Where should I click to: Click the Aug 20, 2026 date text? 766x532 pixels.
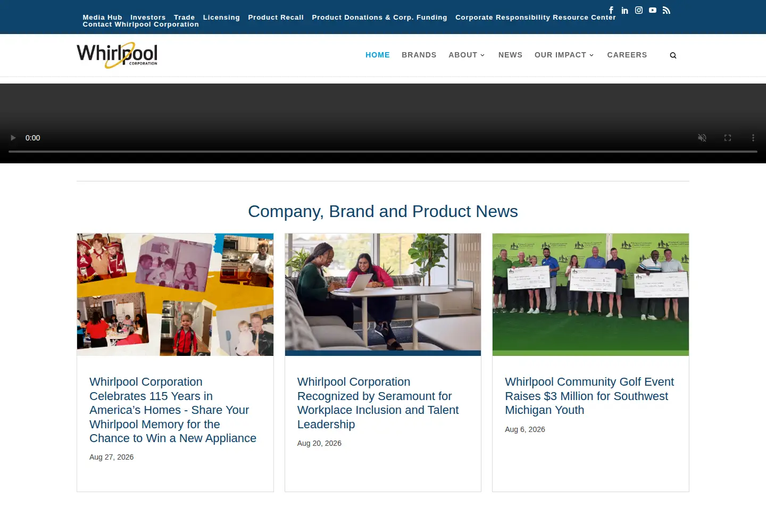(x=319, y=443)
